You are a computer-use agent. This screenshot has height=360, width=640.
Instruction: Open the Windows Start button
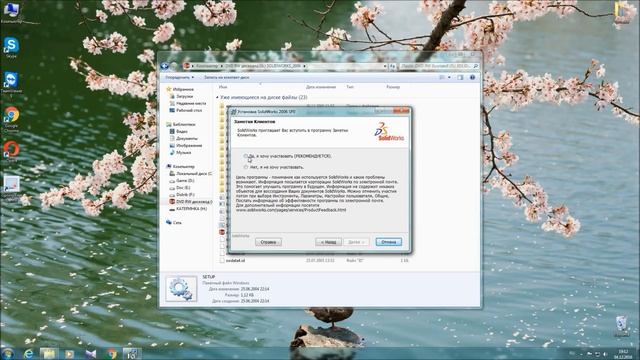pos(8,353)
